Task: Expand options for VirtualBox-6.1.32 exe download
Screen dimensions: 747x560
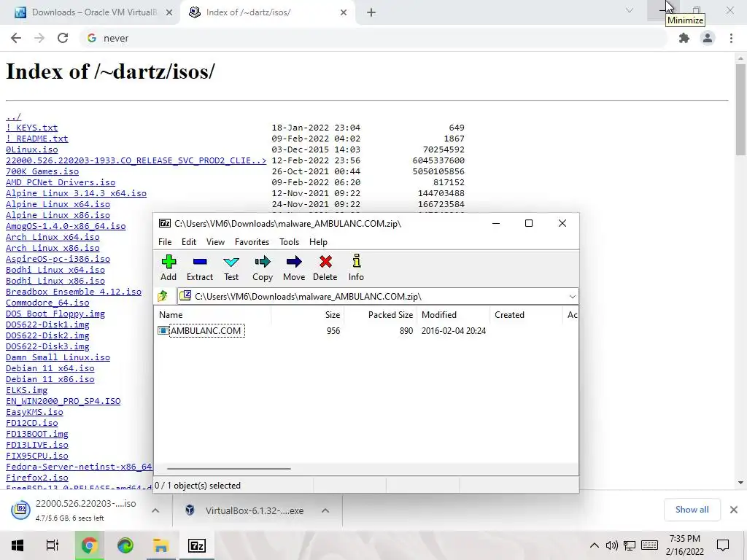Action: [x=325, y=510]
